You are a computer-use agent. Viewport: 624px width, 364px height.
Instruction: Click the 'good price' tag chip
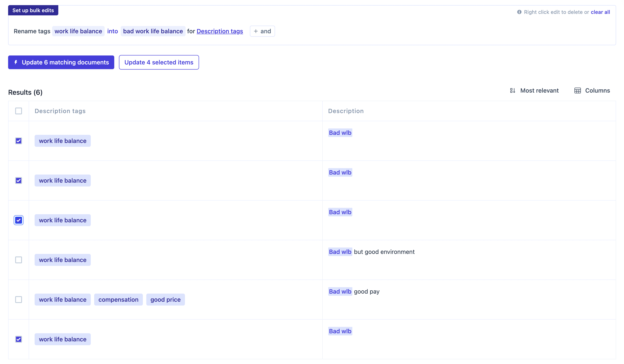tap(166, 299)
